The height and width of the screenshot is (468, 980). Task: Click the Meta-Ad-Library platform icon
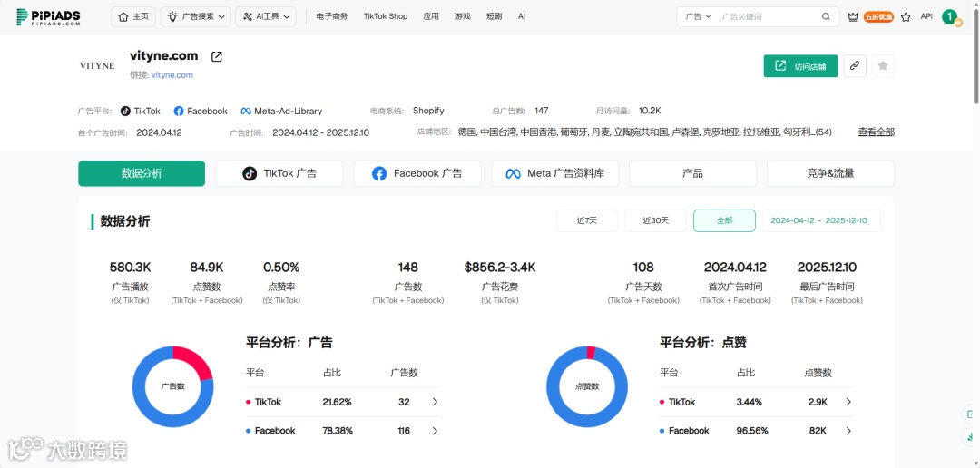(246, 111)
